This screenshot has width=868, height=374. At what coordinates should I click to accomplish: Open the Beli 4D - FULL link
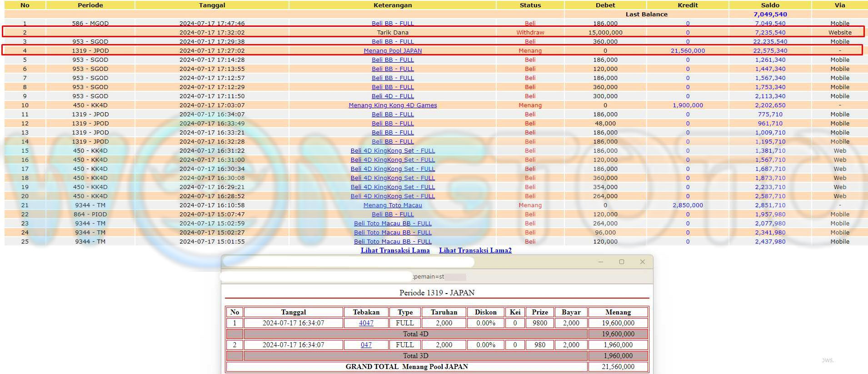393,96
